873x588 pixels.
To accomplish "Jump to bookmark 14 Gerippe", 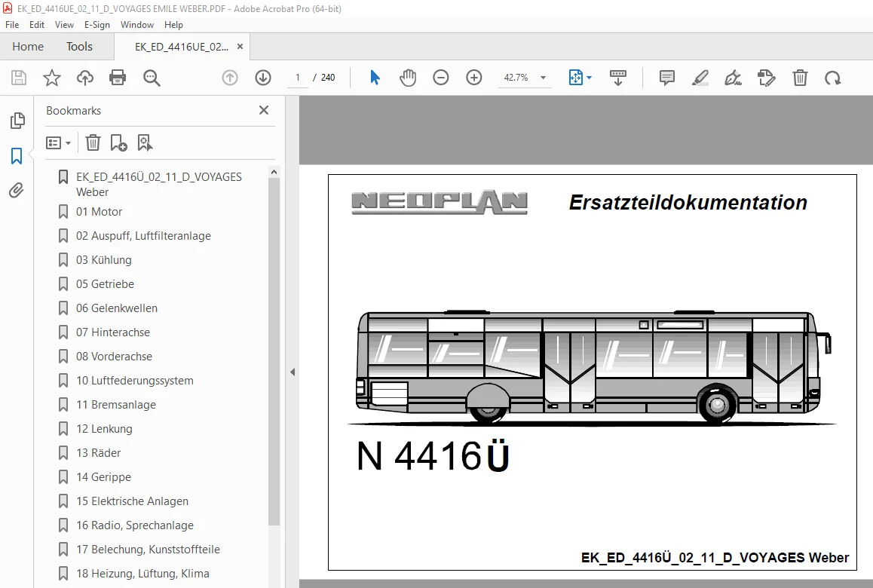I will click(x=103, y=476).
